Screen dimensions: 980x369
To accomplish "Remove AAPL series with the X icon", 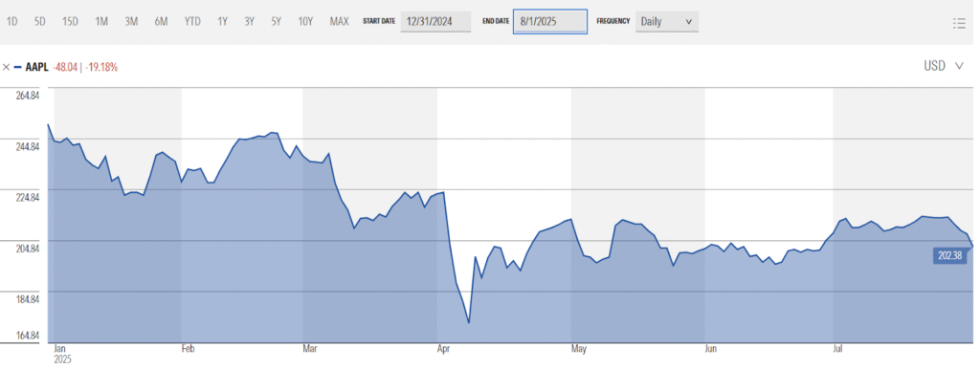I will click(6, 67).
